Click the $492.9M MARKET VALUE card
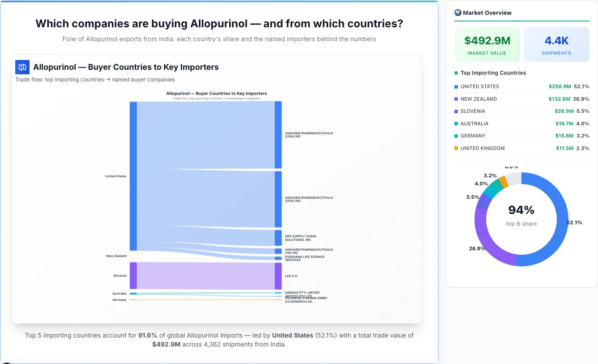Viewport: 598px width, 364px height. point(487,44)
